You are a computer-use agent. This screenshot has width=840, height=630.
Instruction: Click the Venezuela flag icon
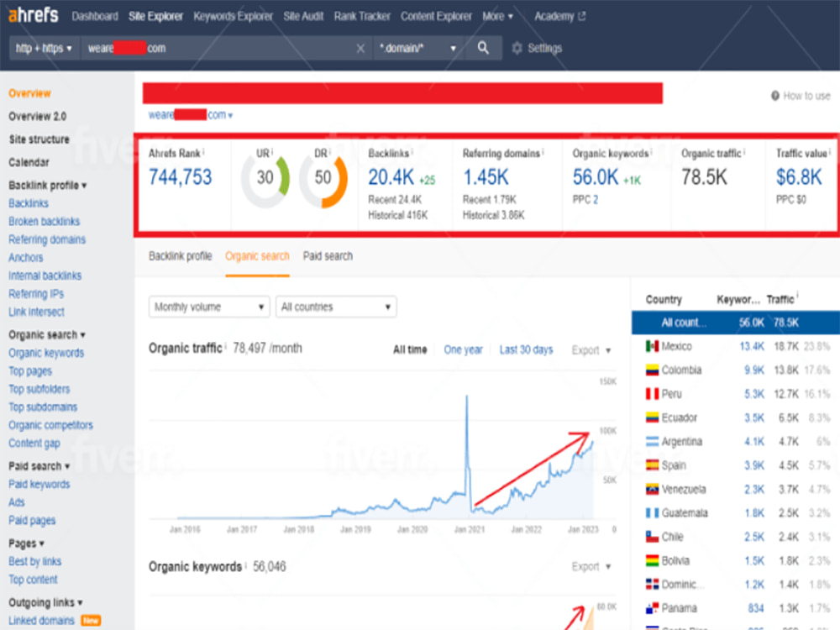tap(652, 490)
